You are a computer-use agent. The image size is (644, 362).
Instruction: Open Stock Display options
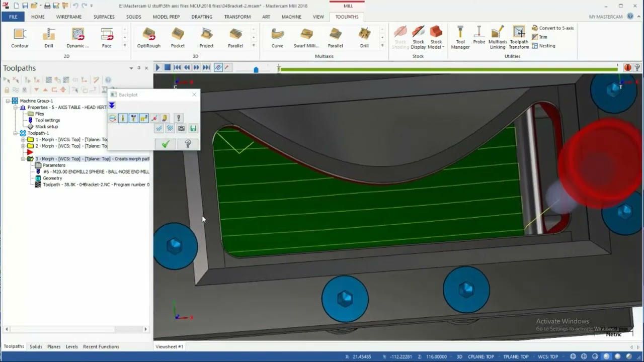(x=418, y=38)
